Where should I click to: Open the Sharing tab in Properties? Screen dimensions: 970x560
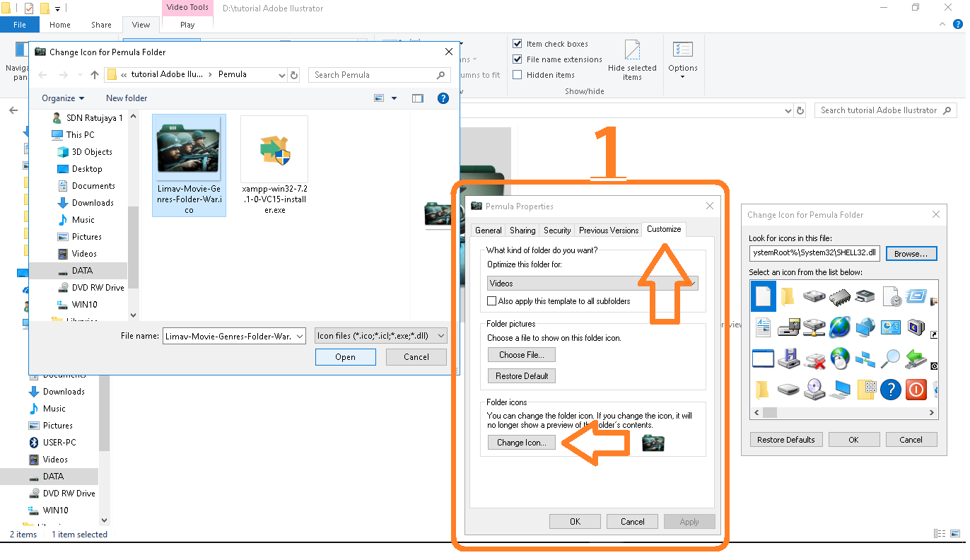click(x=522, y=231)
